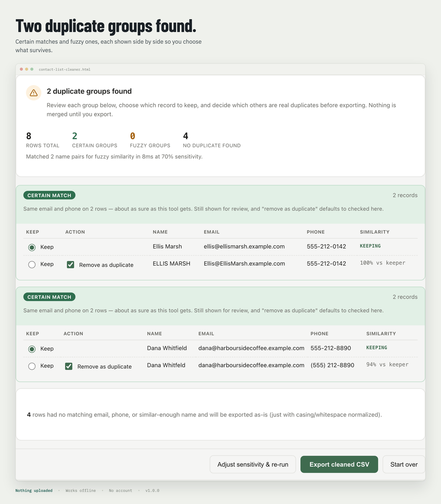
Task: Click the KEEPING label in Ellis Marsh row
Action: 370,246
